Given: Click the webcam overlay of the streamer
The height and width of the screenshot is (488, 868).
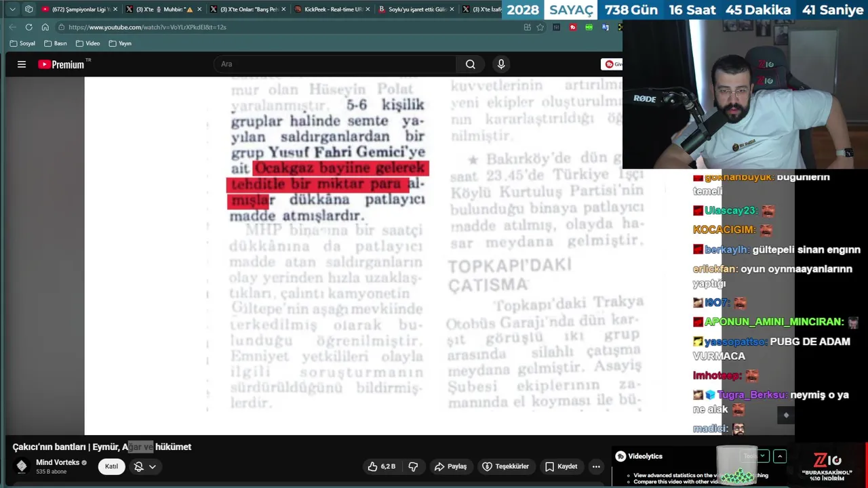Looking at the screenshot, I should click(745, 94).
